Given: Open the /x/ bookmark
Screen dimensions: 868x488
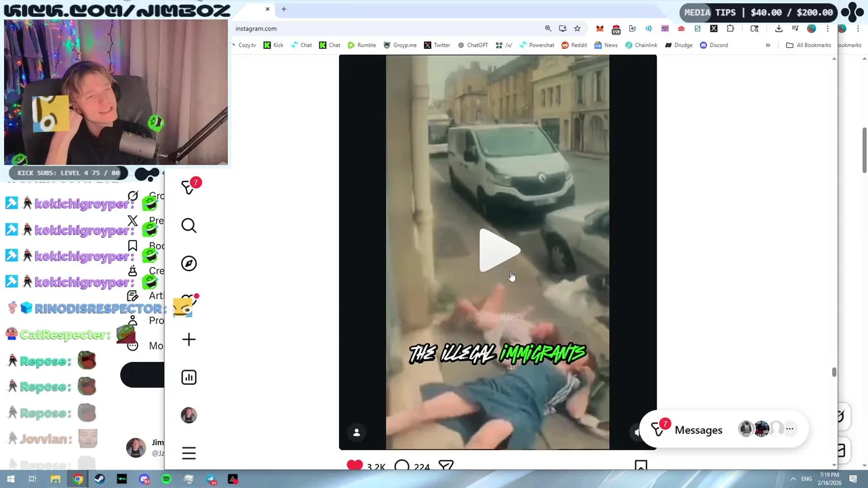Looking at the screenshot, I should pos(504,45).
